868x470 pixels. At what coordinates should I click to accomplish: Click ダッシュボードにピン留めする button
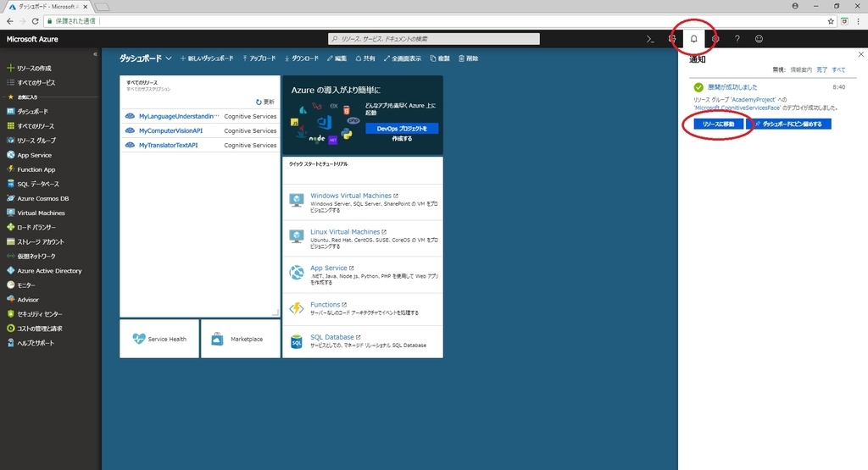(789, 124)
